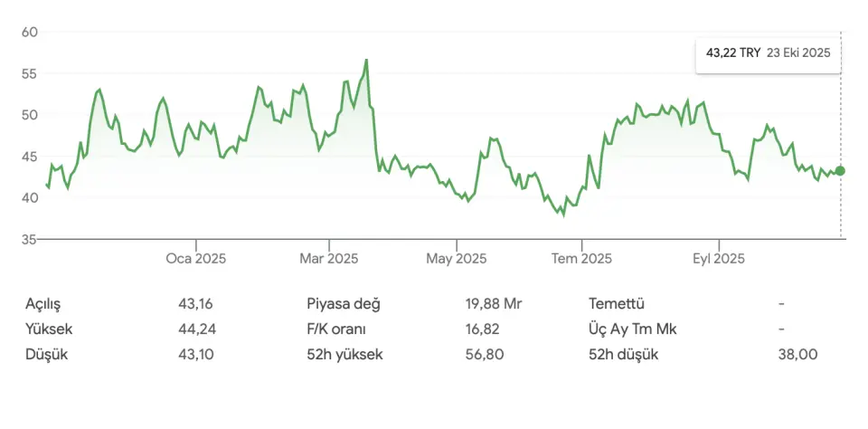Select the F/K oranı label
Screen dimensions: 868x429
(336, 329)
